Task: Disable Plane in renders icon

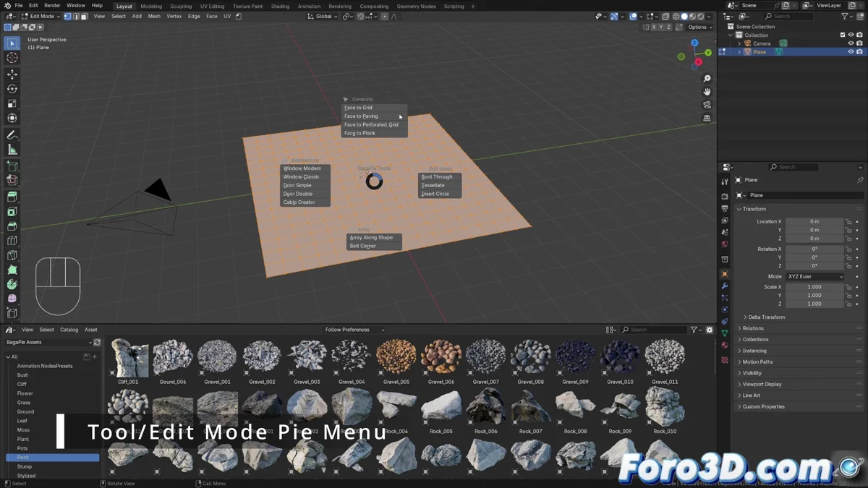Action: [859, 52]
